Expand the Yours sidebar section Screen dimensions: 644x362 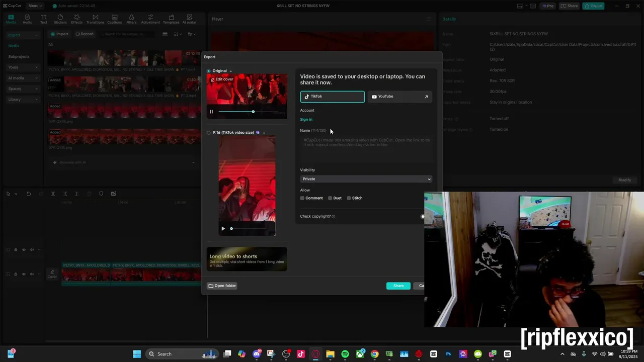coord(23,67)
